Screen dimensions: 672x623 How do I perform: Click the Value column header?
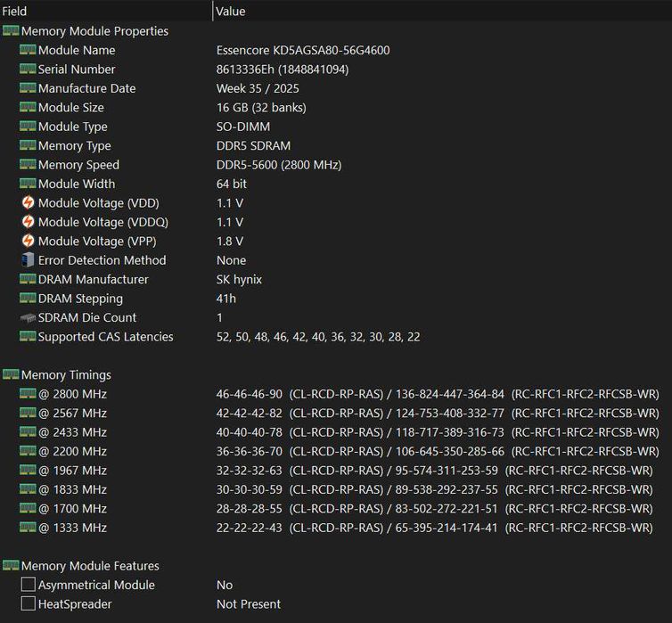point(231,11)
